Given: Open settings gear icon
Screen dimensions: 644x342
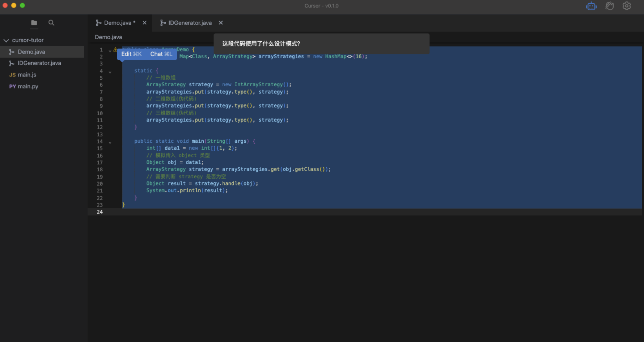Looking at the screenshot, I should 627,6.
